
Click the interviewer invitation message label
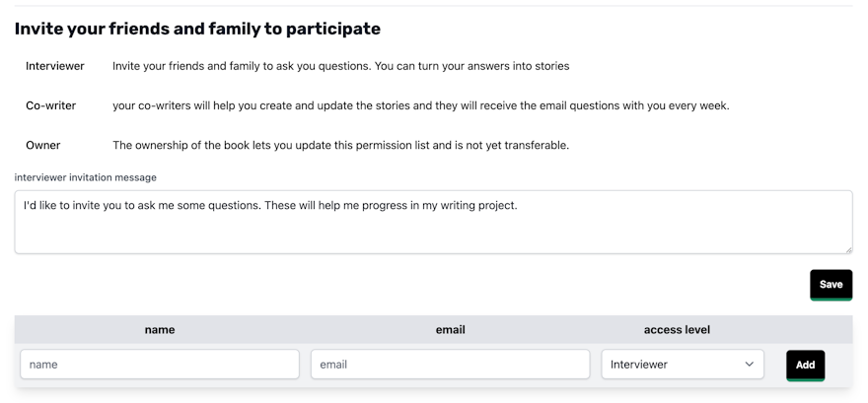[x=85, y=177]
